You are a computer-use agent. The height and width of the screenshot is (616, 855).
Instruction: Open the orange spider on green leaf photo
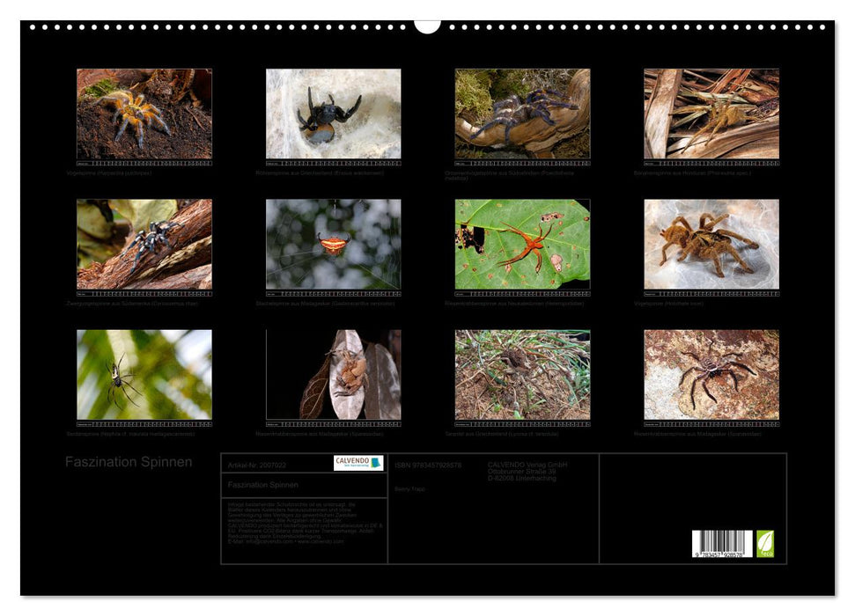522,244
